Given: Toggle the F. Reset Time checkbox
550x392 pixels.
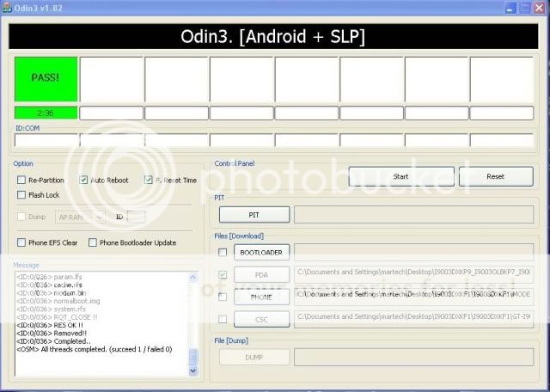Looking at the screenshot, I should pyautogui.click(x=149, y=180).
